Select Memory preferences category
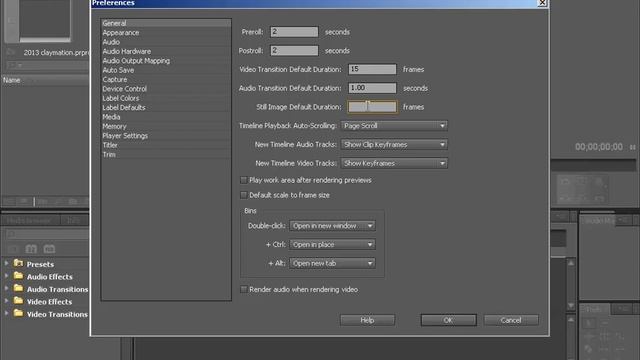 (166, 127)
